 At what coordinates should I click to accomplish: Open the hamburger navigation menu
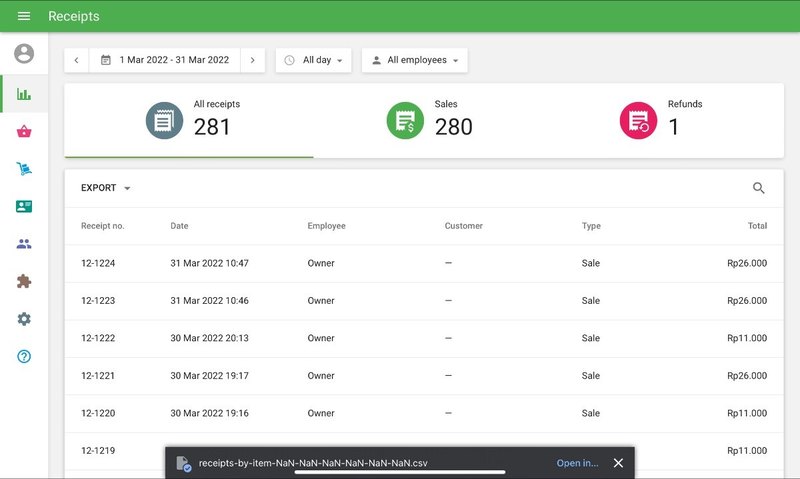click(x=24, y=16)
